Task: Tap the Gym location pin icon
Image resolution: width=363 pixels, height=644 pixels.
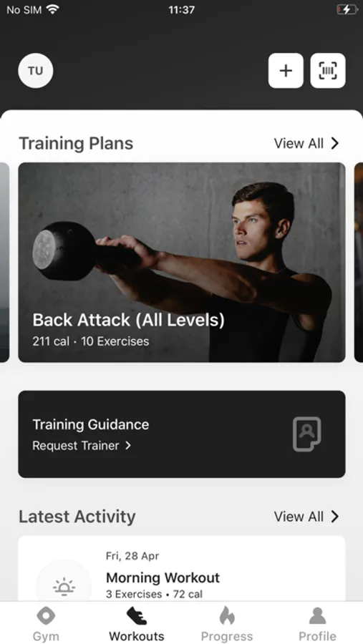Action: click(x=46, y=616)
